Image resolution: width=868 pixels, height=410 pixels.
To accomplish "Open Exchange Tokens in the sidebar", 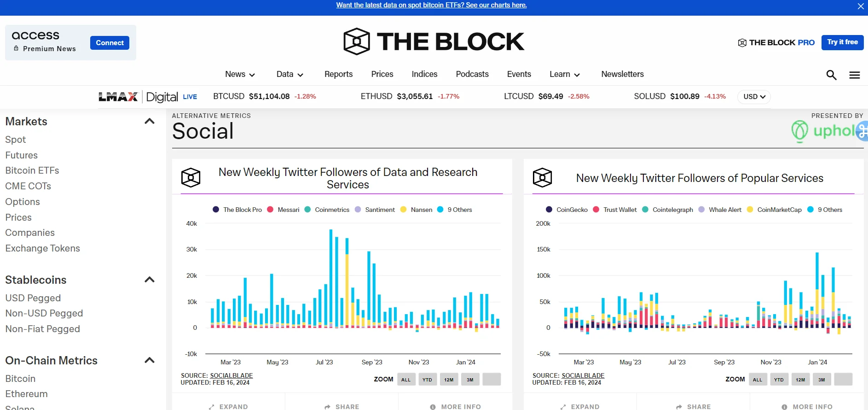I will (x=42, y=248).
